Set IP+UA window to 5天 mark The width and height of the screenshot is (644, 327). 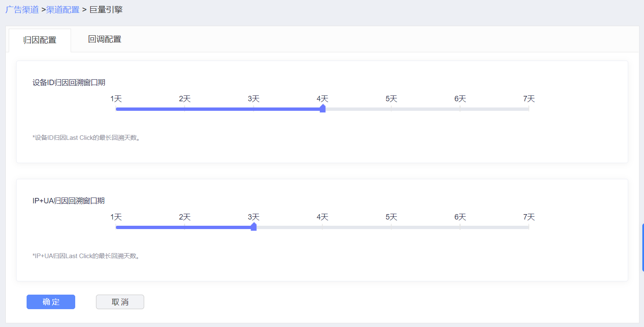coord(391,227)
